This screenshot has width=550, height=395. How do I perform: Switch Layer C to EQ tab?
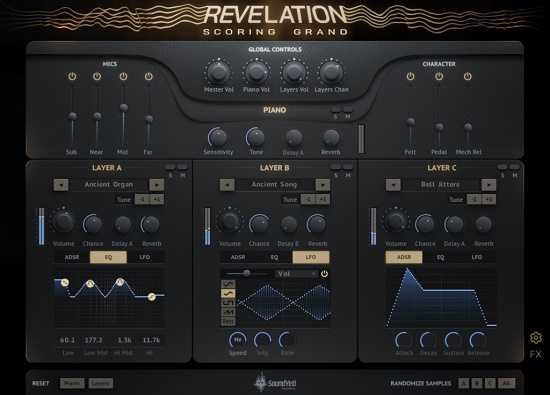tap(441, 257)
